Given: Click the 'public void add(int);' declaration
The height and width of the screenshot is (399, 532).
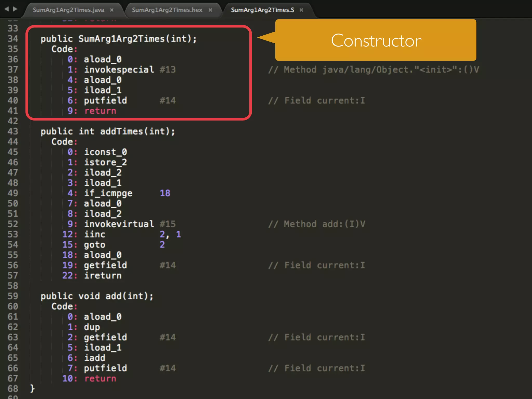Looking at the screenshot, I should [x=97, y=296].
